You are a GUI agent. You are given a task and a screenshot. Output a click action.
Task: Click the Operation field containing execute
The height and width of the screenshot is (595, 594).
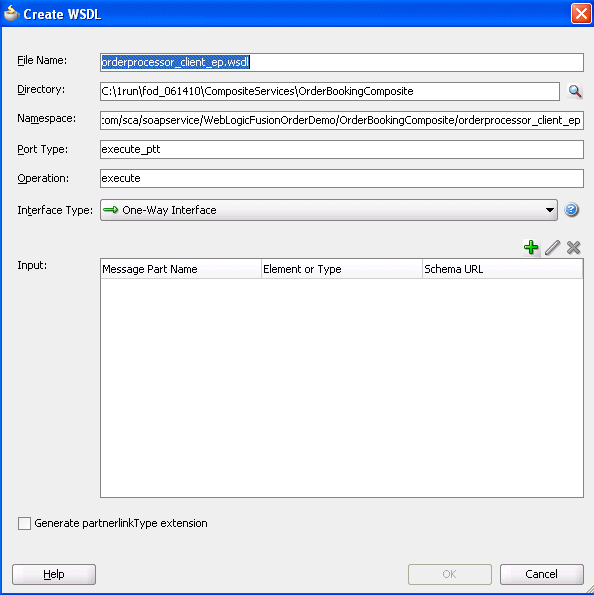click(x=342, y=178)
